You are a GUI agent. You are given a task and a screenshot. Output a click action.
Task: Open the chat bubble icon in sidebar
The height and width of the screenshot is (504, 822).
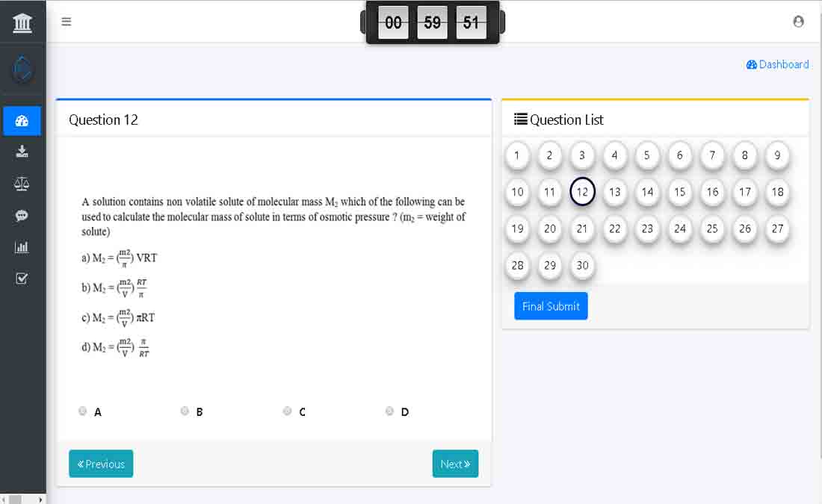(22, 216)
